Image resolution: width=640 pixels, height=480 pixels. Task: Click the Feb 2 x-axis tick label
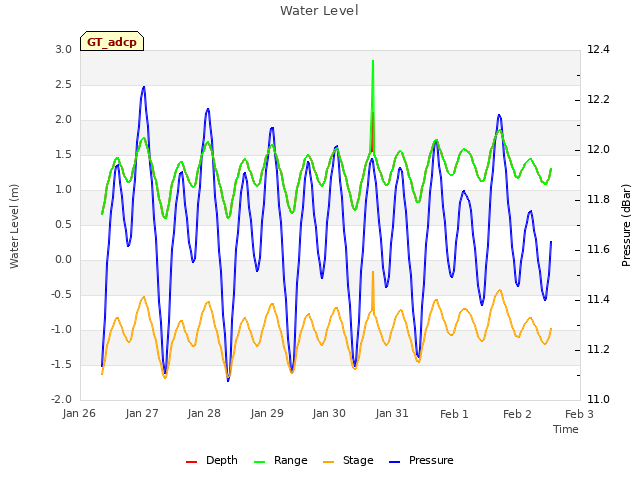click(517, 414)
